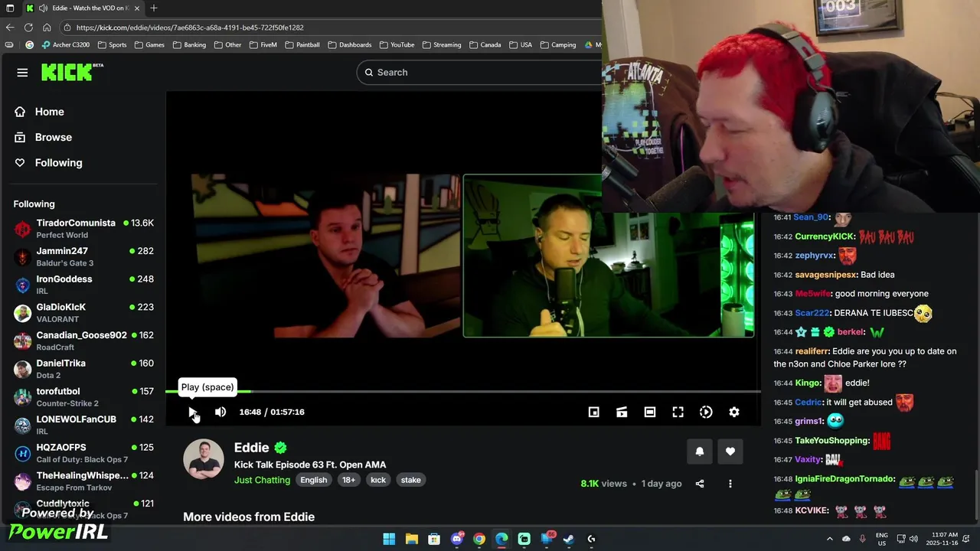
Task: Play the paused Kick video
Action: tap(192, 412)
